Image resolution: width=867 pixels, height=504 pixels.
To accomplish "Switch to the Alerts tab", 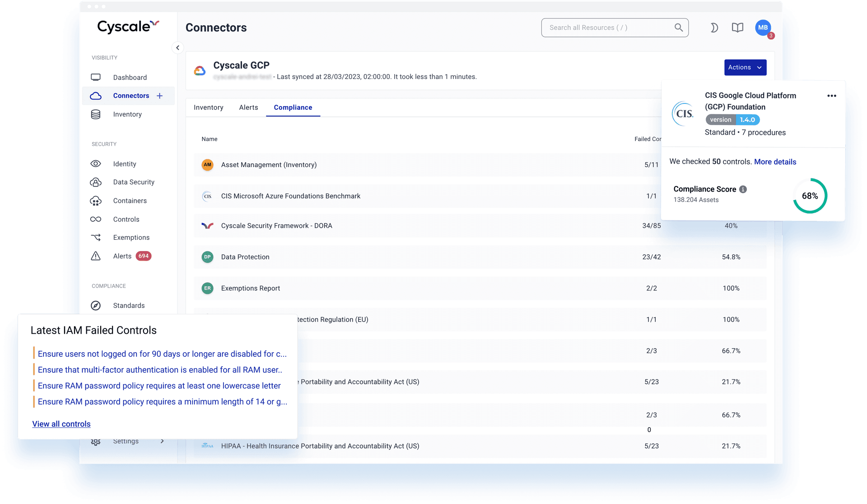I will pos(248,107).
